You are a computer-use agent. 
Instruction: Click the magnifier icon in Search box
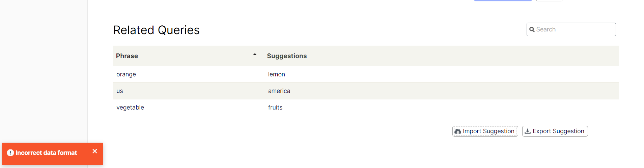532,30
